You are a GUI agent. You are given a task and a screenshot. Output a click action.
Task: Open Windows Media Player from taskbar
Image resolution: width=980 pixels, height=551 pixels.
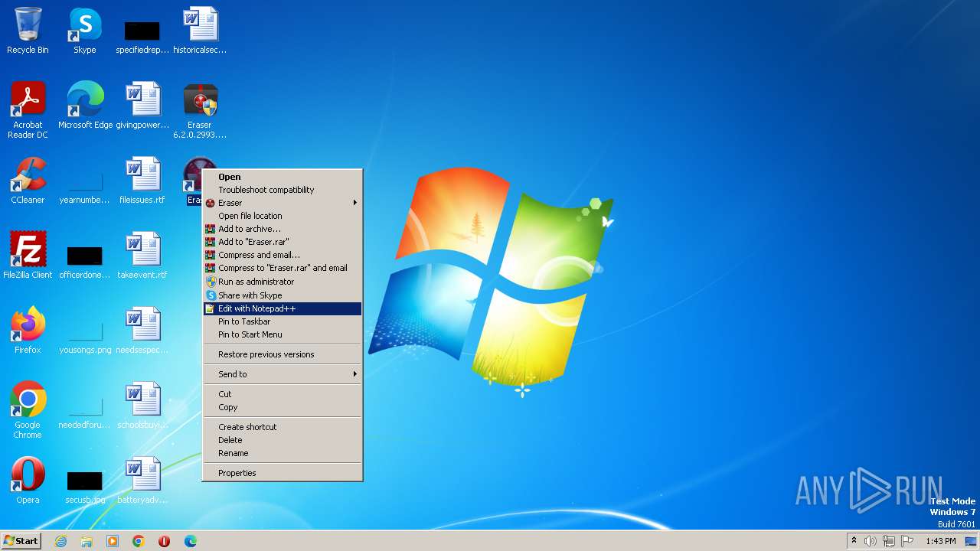(113, 541)
